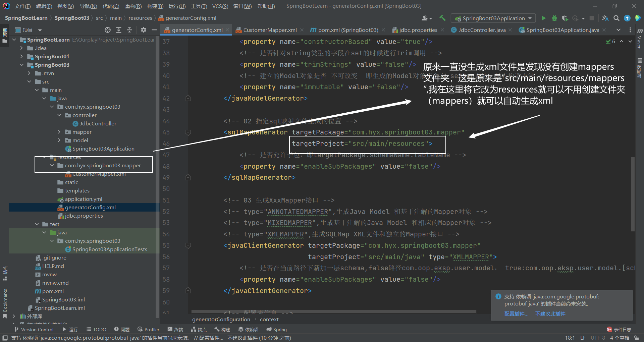
Task: Open Version Control tool window
Action: click(x=34, y=330)
